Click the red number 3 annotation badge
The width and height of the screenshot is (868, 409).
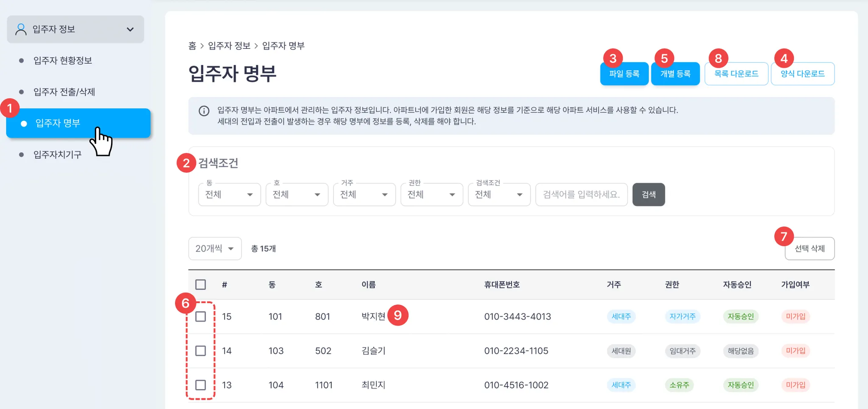click(x=613, y=58)
